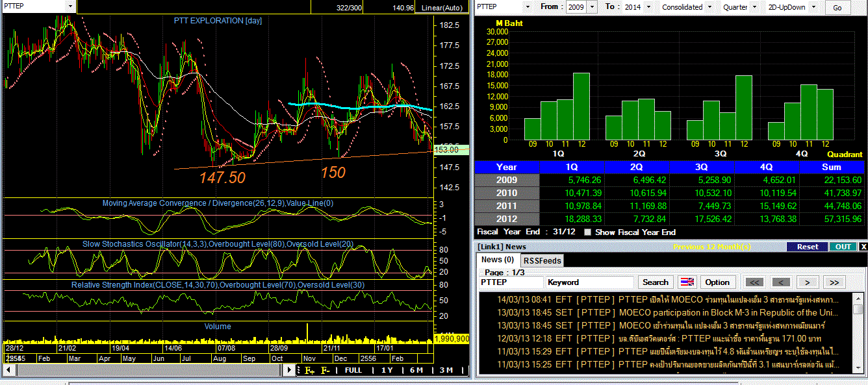Click the Go button
Viewport: 868px width, 385px height.
tap(837, 8)
